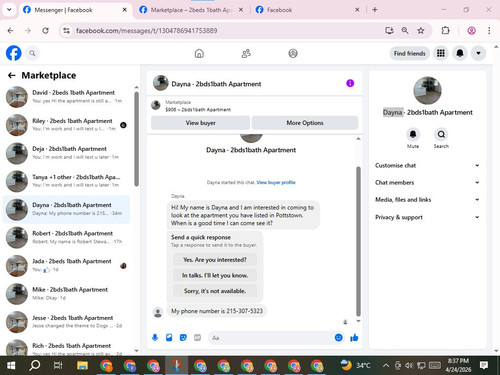Open Robert - 2bds1bath Apartment chat

coord(66,237)
